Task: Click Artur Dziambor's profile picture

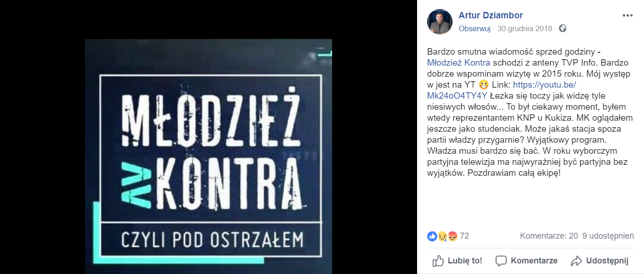Action: (440, 22)
